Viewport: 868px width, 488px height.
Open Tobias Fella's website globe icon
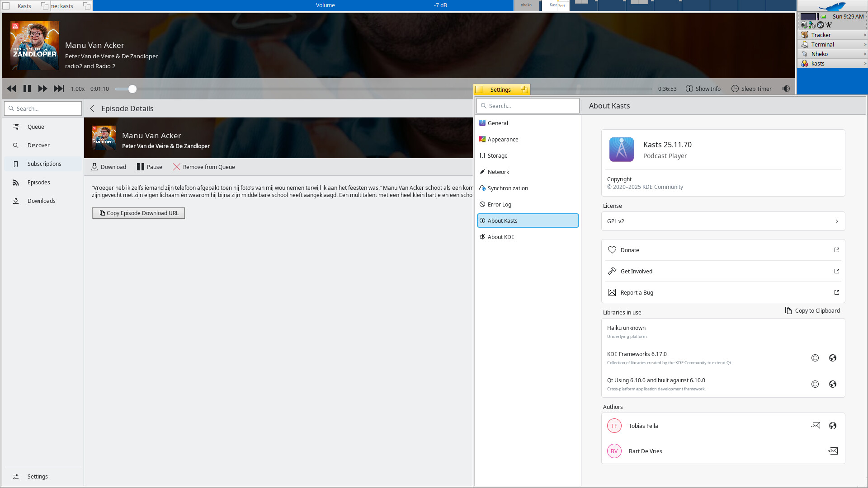(x=832, y=426)
